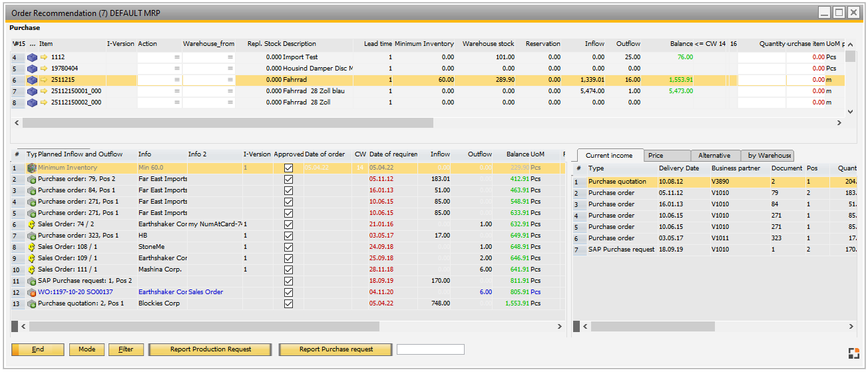Image resolution: width=868 pixels, height=372 pixels.
Task: Open the Action dropdown for item 1112
Action: click(177, 57)
